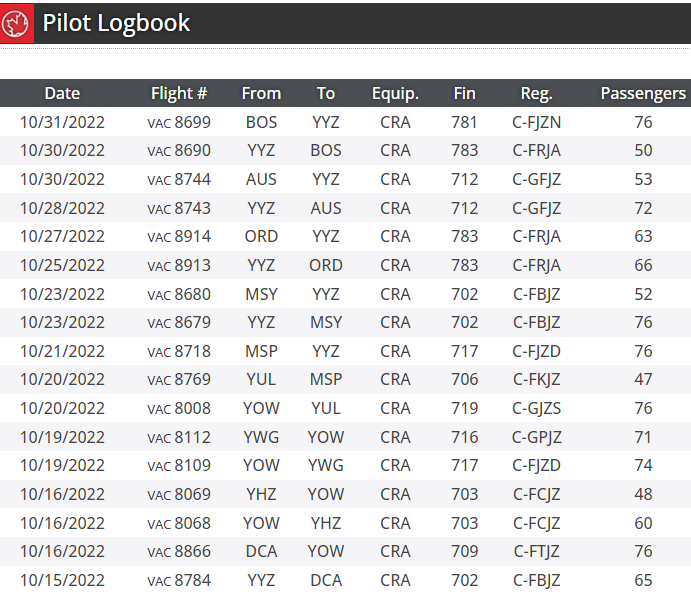
Task: Select flight VAC 8744 from AUS
Action: pyautogui.click(x=179, y=180)
